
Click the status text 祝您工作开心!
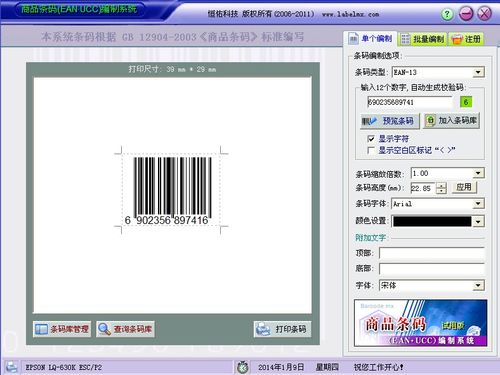pos(379,367)
